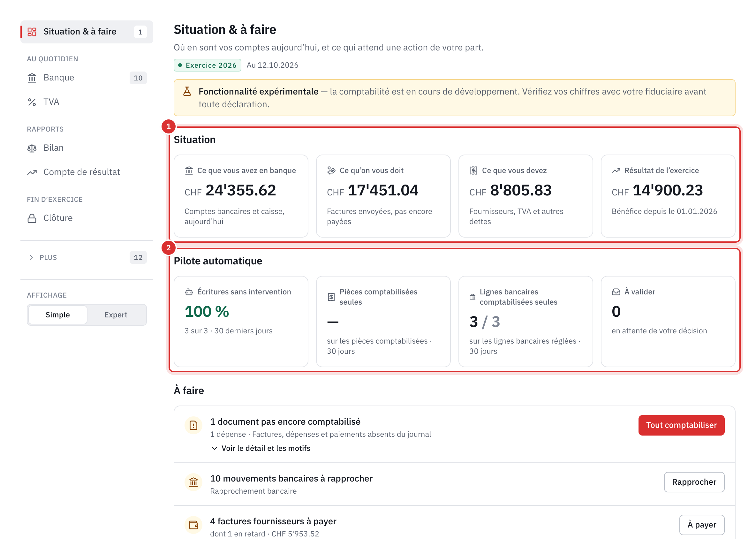Click the balance scale icon next to Bilan

[32, 148]
